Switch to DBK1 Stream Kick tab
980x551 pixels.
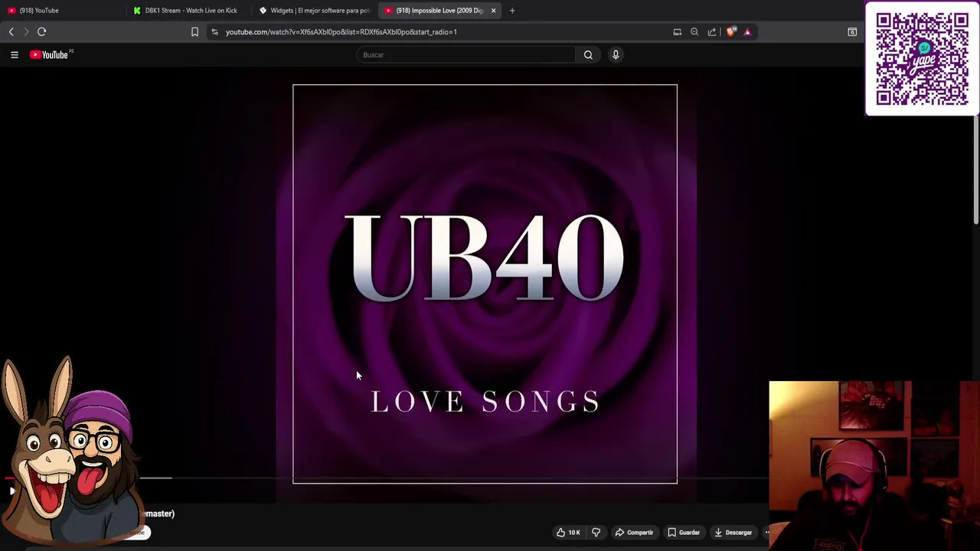[x=188, y=11]
